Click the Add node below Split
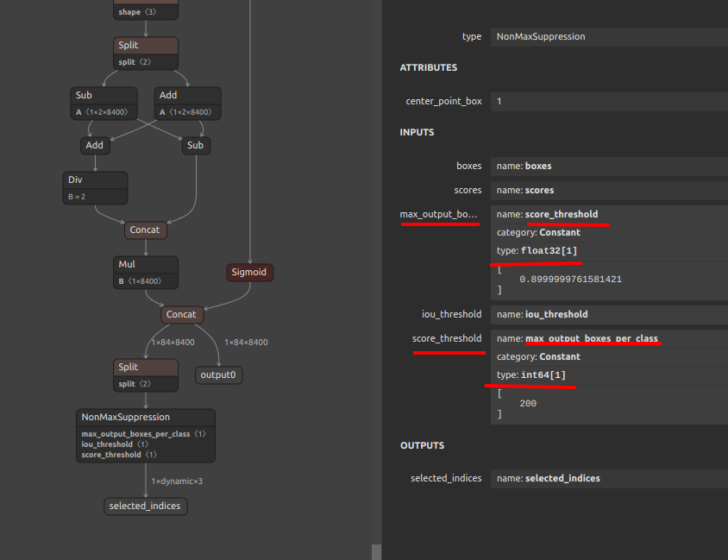Viewport: 728px width, 560px height. (x=94, y=145)
